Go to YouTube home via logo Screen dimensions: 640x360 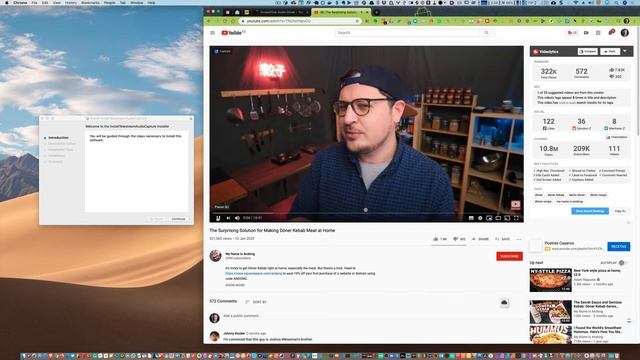[x=233, y=33]
